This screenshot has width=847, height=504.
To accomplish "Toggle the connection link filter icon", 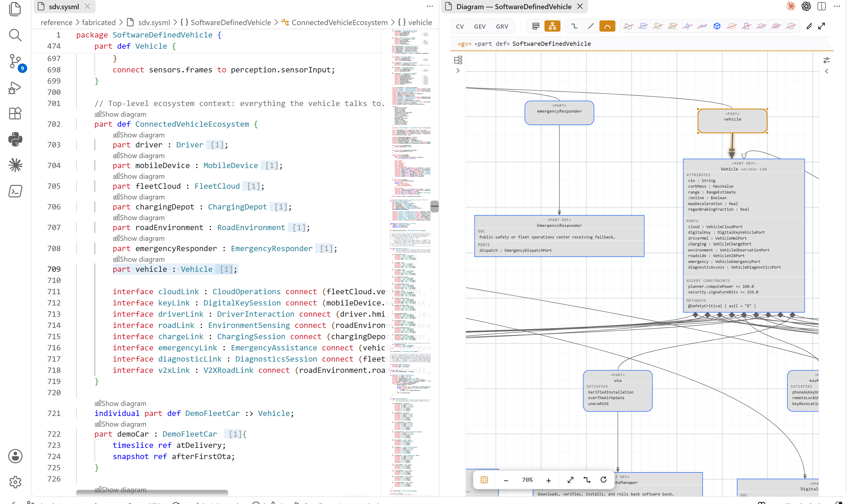I will [x=702, y=26].
